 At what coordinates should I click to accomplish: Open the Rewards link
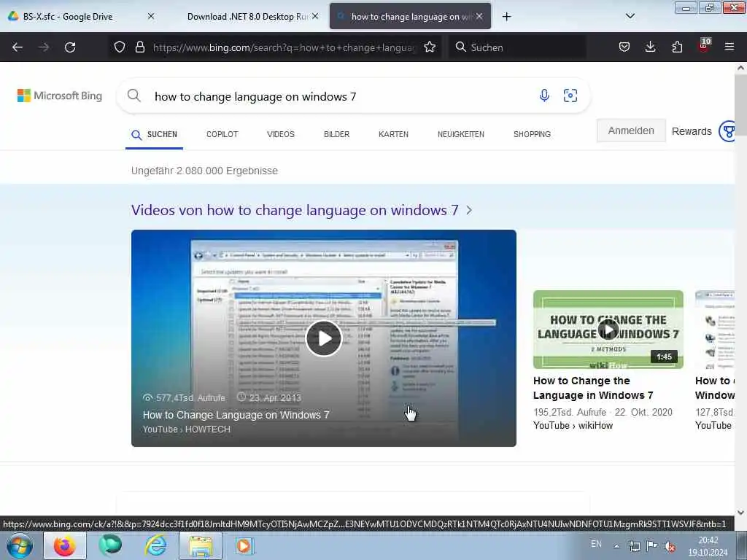692,131
